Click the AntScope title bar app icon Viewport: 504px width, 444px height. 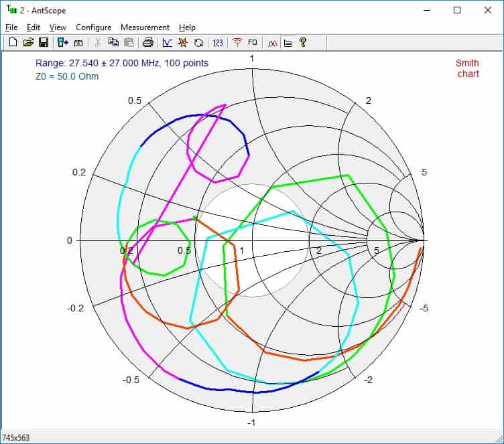coord(11,9)
